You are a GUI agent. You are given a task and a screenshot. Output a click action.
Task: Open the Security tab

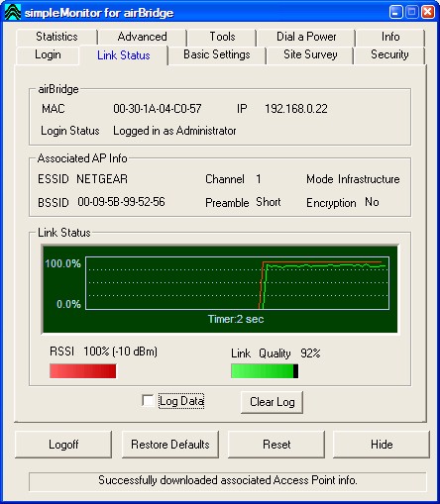(389, 54)
